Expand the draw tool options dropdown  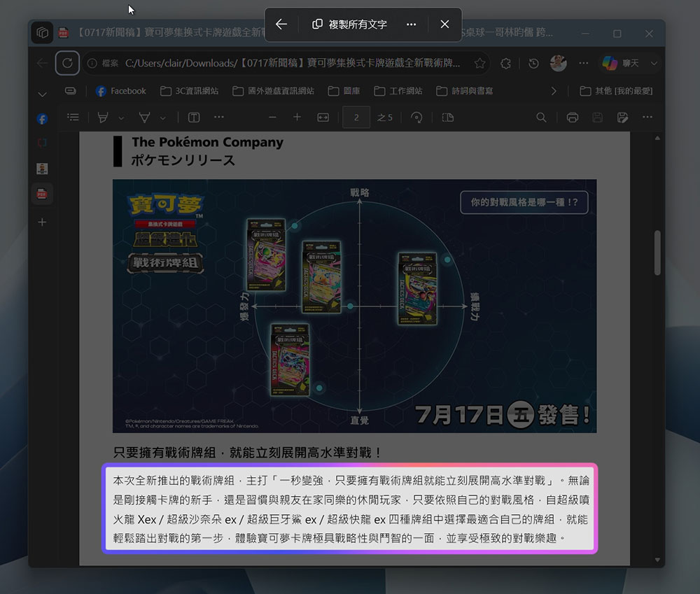click(x=163, y=118)
